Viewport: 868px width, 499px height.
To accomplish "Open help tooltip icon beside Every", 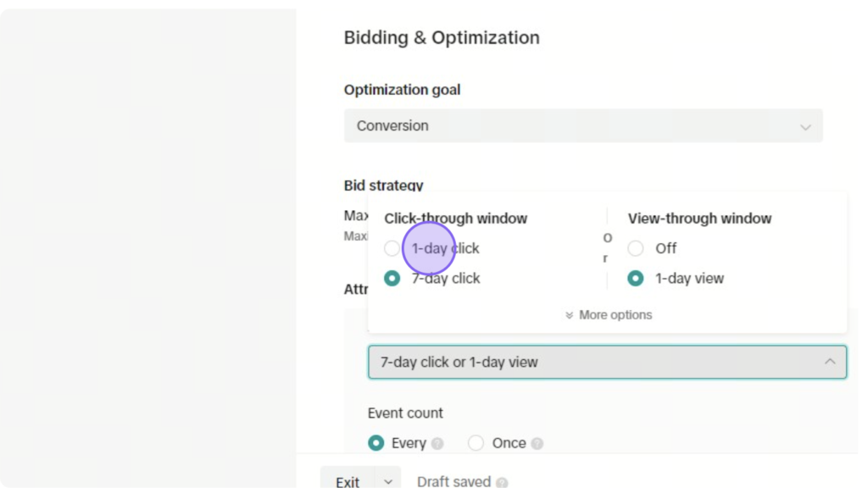I will [437, 444].
